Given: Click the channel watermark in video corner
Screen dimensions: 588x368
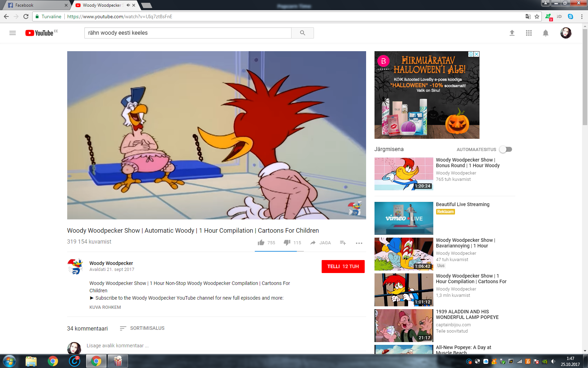Looking at the screenshot, I should (x=354, y=208).
